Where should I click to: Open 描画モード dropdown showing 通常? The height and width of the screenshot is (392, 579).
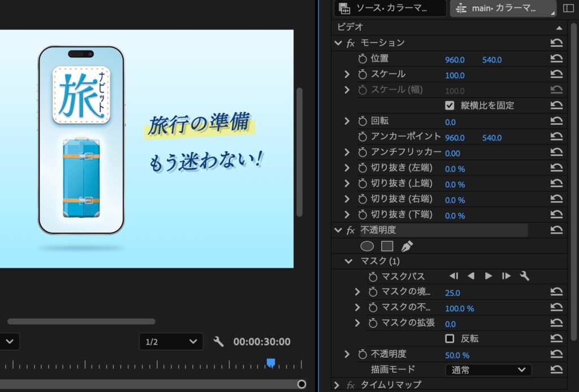click(488, 370)
